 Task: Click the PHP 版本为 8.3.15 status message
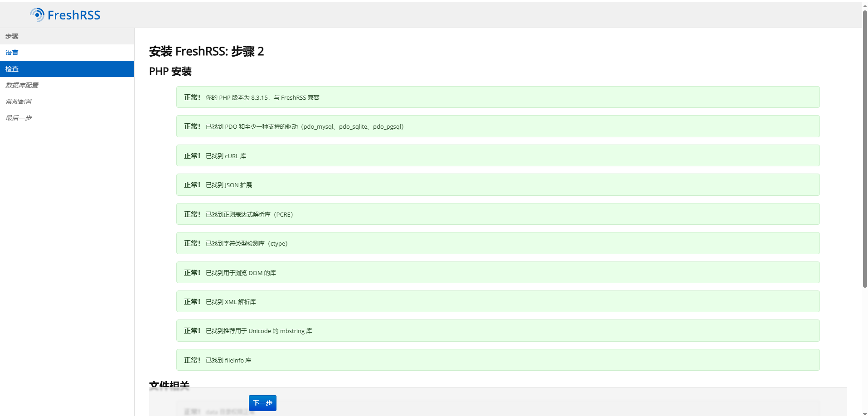[498, 97]
